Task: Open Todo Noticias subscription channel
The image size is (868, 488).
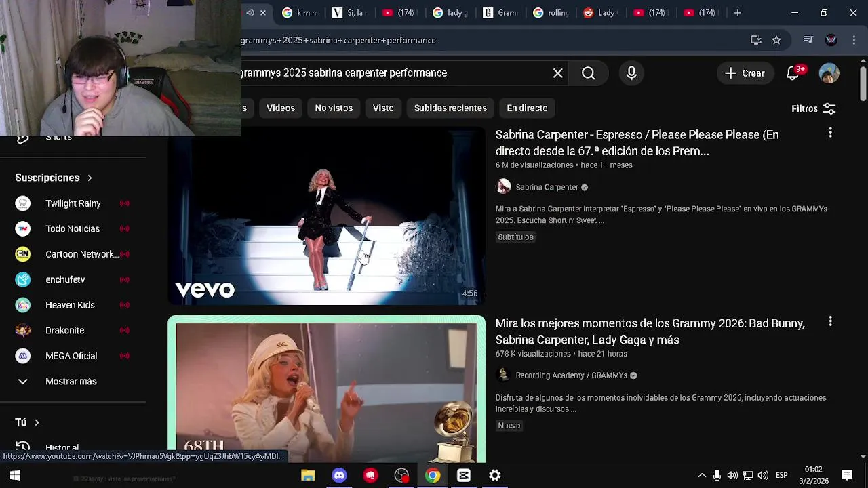Action: pyautogui.click(x=73, y=228)
